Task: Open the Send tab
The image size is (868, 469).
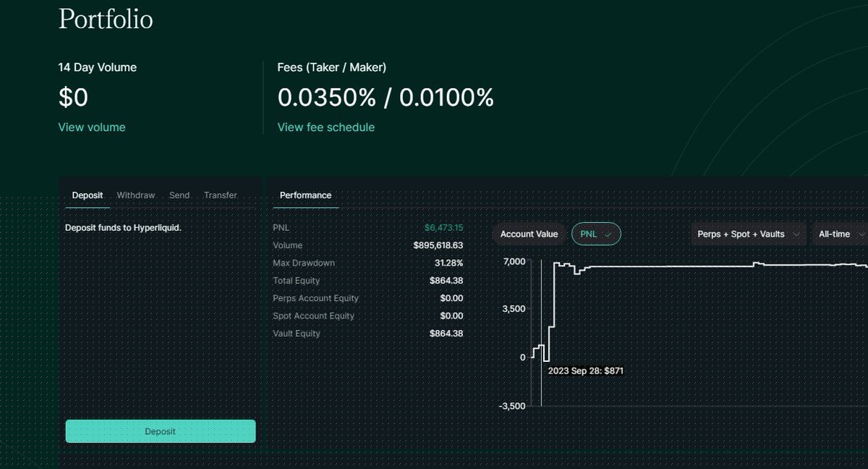Action: tap(179, 195)
